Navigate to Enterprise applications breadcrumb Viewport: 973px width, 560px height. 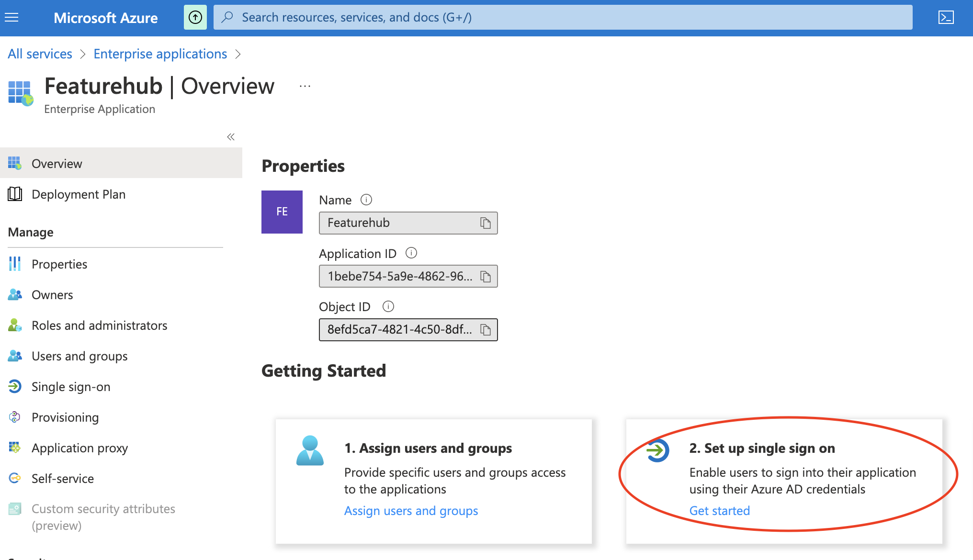[x=160, y=54]
